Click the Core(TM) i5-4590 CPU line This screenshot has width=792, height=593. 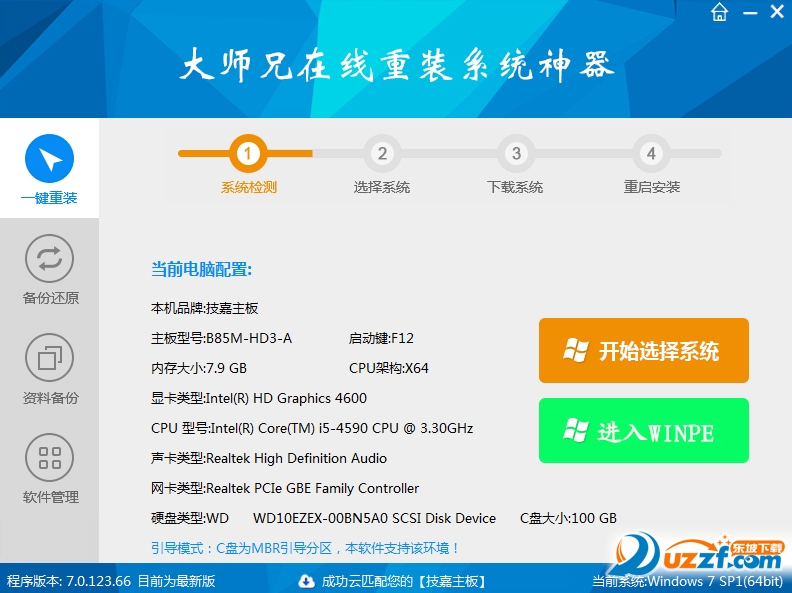point(312,428)
